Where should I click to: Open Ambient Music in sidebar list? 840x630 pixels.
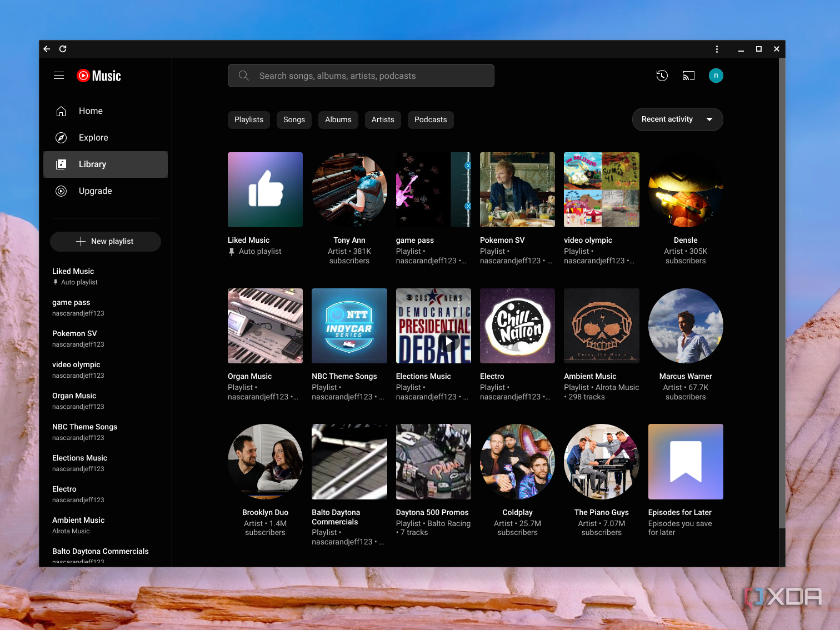point(106,525)
